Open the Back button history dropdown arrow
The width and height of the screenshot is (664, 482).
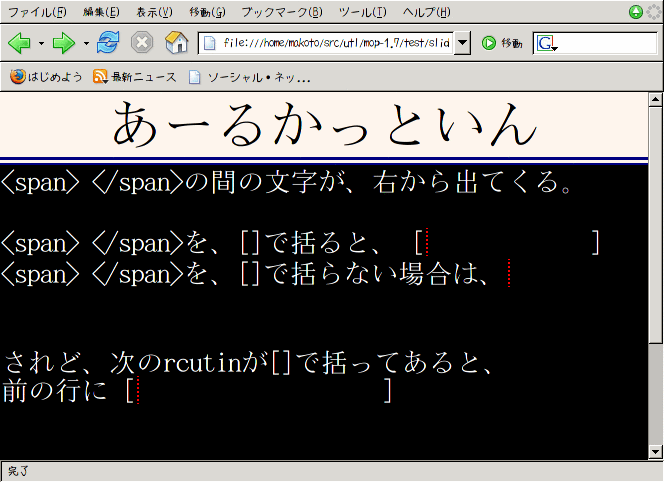pyautogui.click(x=41, y=43)
